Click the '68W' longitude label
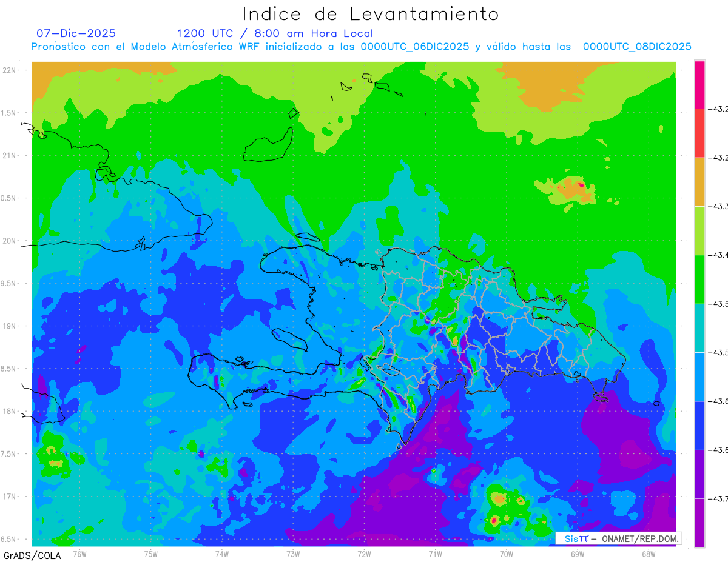Image resolution: width=728 pixels, height=562 pixels. (x=649, y=554)
